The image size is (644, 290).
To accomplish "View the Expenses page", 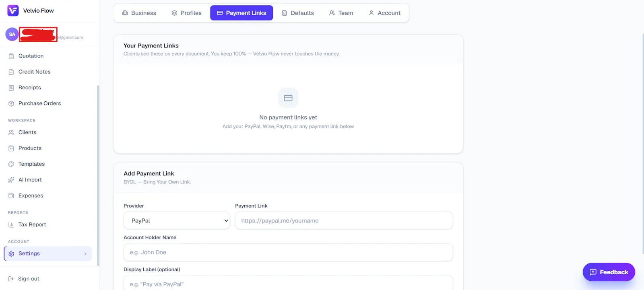I will click(48, 195).
